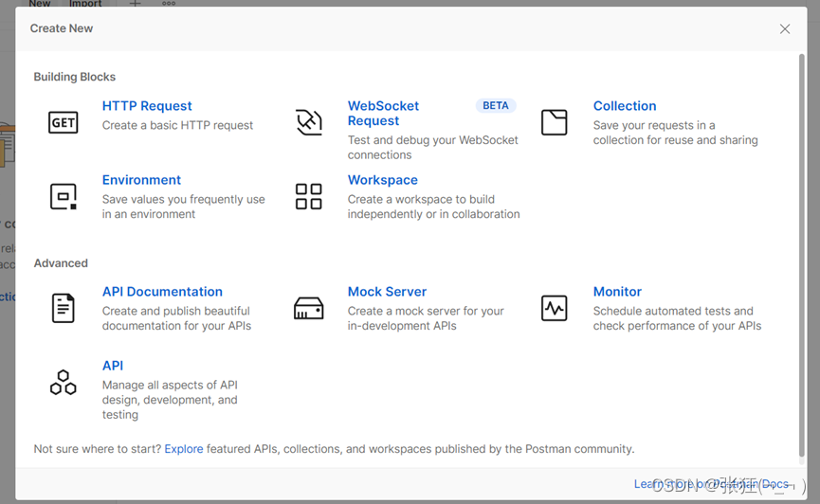Create a new Environment via its title
Image resolution: width=820 pixels, height=504 pixels.
coord(141,180)
